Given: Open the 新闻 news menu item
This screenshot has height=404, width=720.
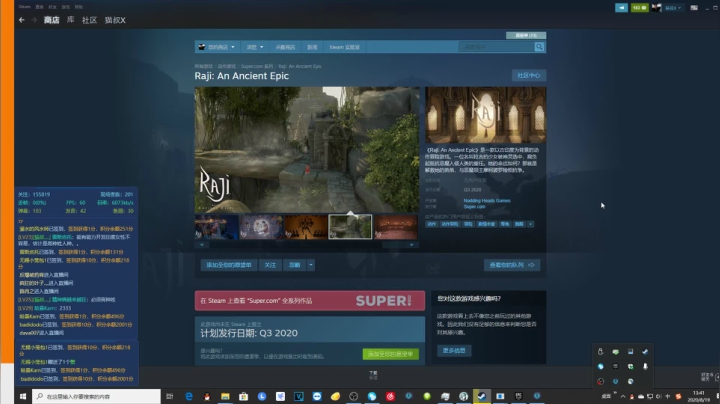Looking at the screenshot, I should pyautogui.click(x=312, y=47).
